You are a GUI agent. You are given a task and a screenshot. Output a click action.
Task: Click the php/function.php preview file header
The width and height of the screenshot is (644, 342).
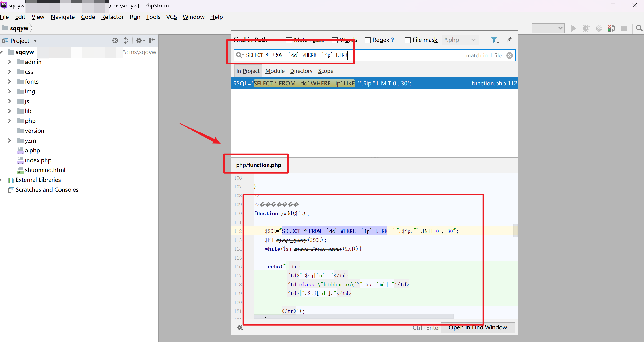pyautogui.click(x=258, y=165)
